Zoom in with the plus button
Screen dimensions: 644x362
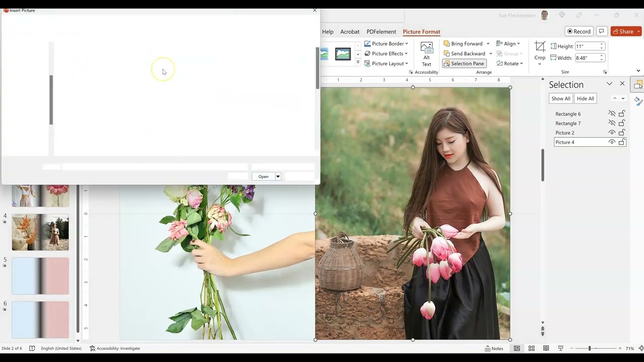coord(620,348)
